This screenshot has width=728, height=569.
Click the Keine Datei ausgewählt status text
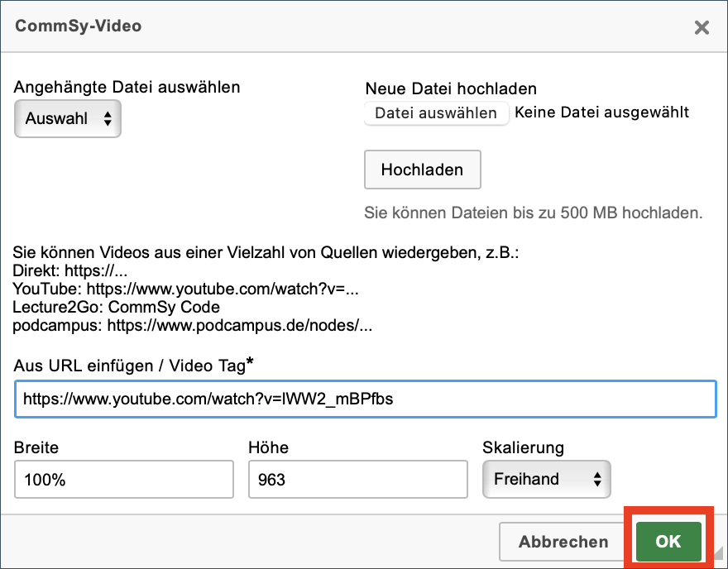pos(601,112)
